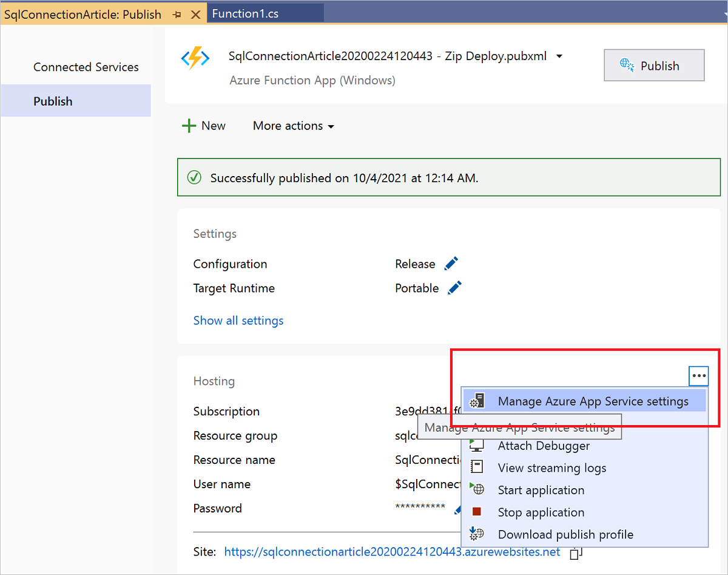
Task: Pin the SqlConnectionArticle Publish tab
Action: [177, 14]
